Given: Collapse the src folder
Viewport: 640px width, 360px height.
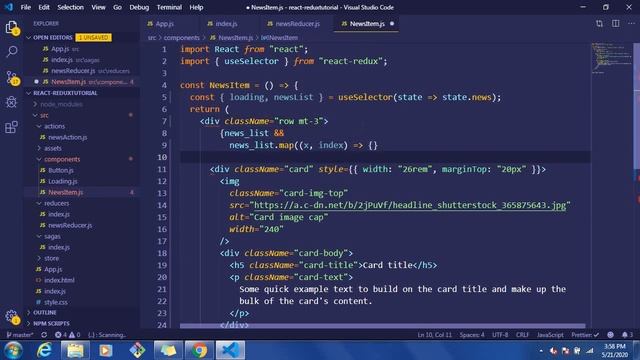Looking at the screenshot, I should 44,115.
